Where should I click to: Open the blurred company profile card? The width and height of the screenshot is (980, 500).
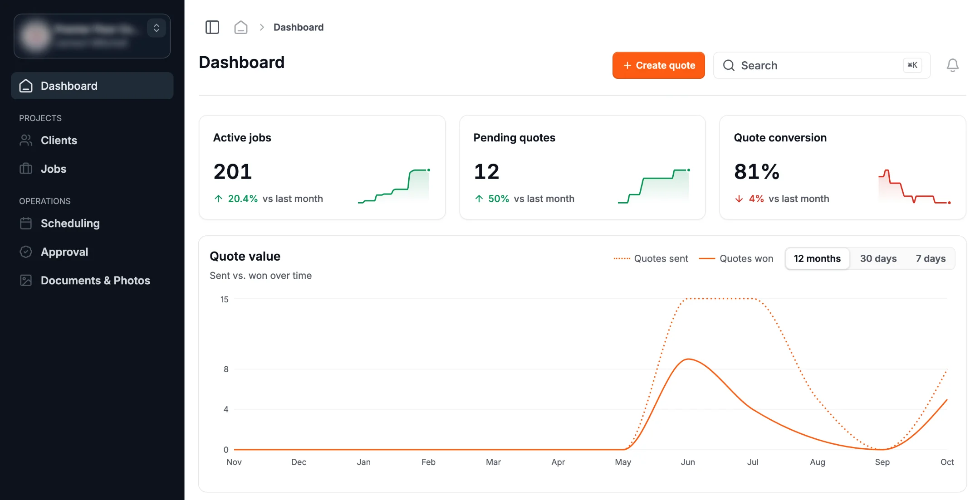[x=92, y=36]
